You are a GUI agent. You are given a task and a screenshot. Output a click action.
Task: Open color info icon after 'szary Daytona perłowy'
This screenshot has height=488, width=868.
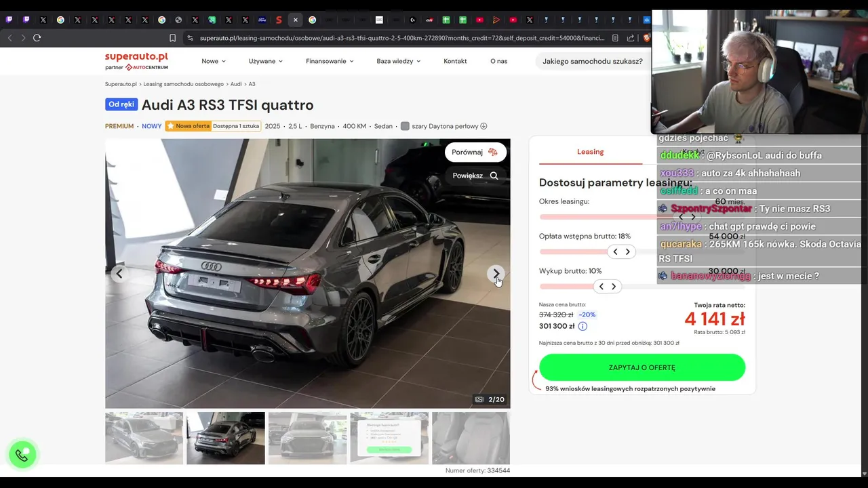[x=484, y=126]
